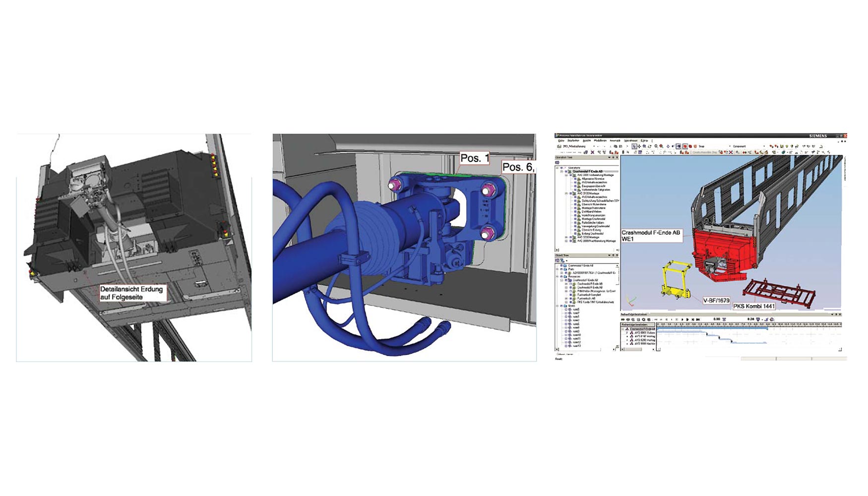Close the Operation Tree panel

[617, 157]
